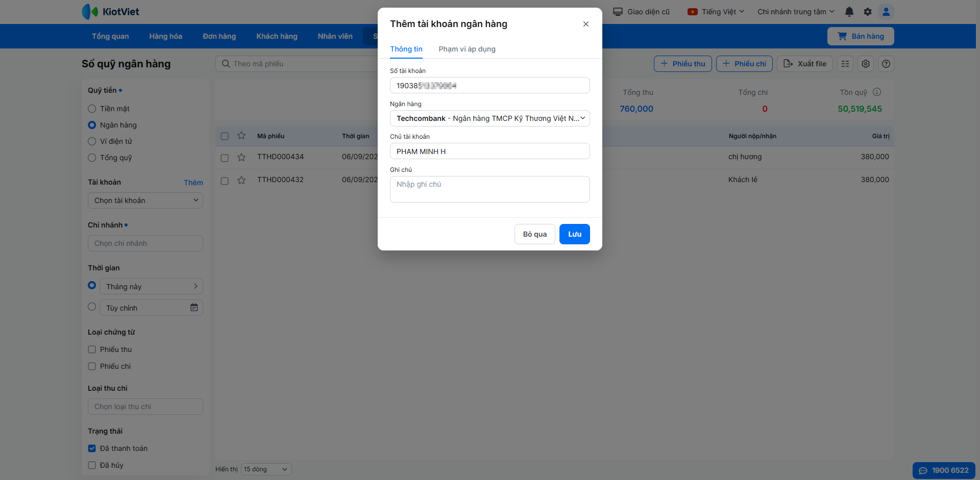Click the header star icon
Viewport: 980px width, 480px height.
pos(241,136)
